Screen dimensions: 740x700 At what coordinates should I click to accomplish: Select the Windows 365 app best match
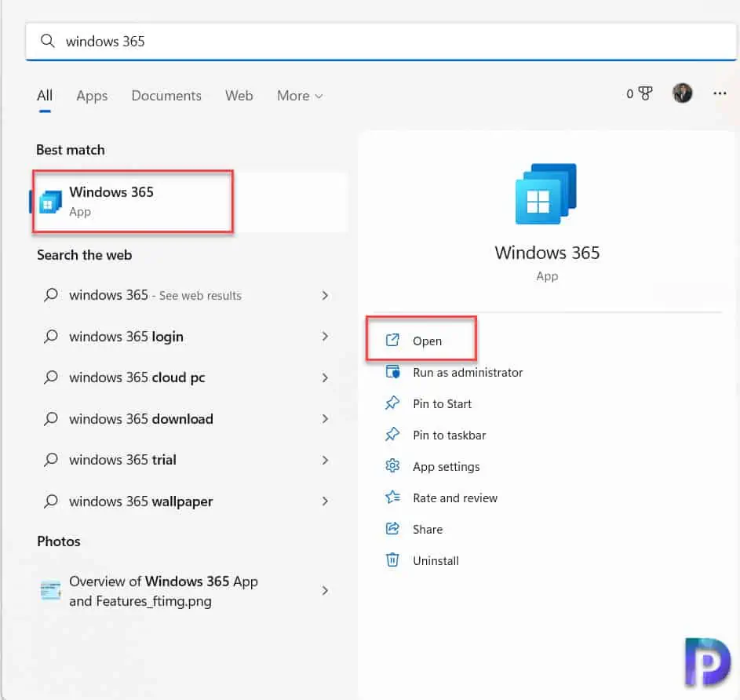(190, 202)
